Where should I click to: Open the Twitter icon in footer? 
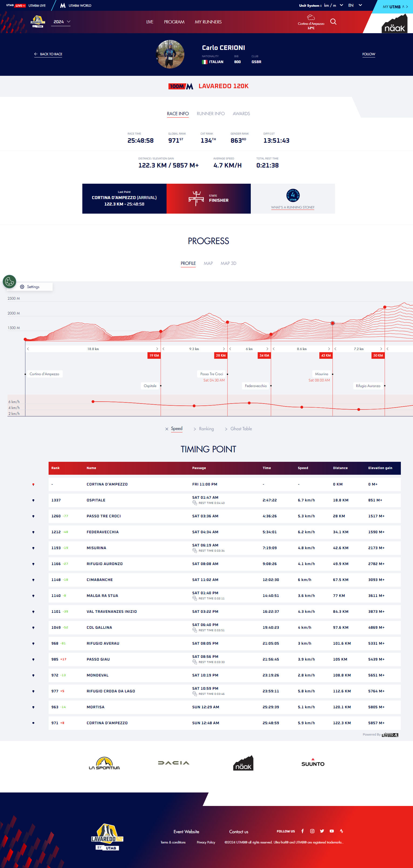pyautogui.click(x=322, y=831)
